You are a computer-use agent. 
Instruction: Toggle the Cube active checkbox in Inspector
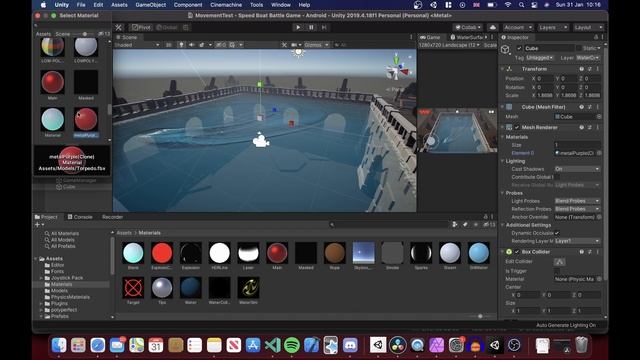coord(519,48)
